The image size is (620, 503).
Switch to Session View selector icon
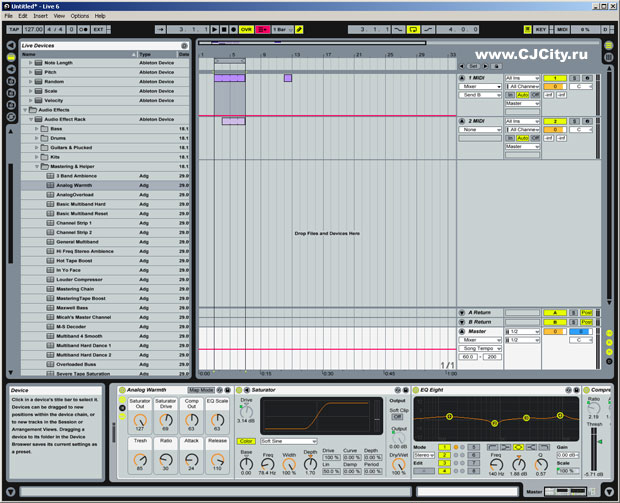click(x=609, y=57)
